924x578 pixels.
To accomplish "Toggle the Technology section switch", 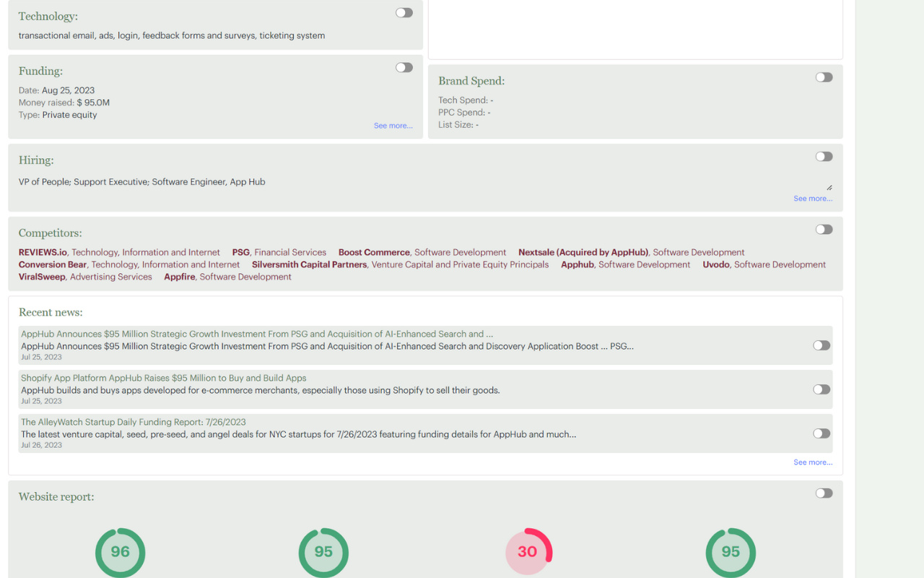I will coord(404,12).
